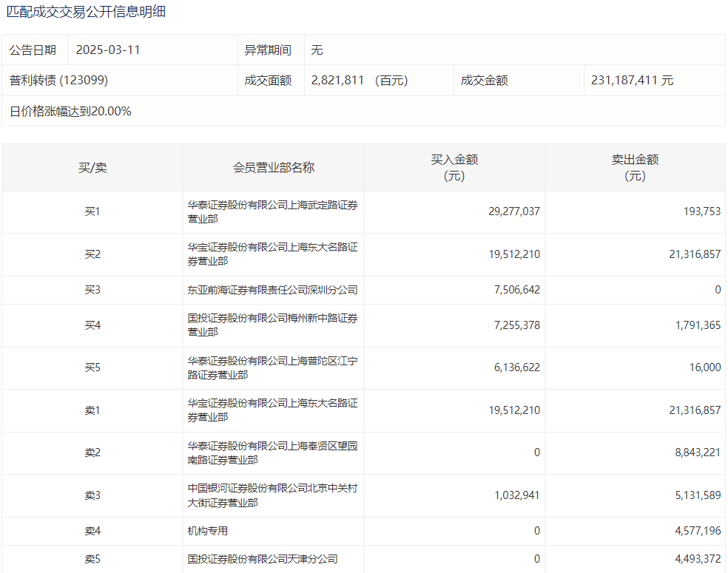This screenshot has width=728, height=573.
Task: Click the 日价格涨幅达到20.00% reason text
Action: (70, 112)
